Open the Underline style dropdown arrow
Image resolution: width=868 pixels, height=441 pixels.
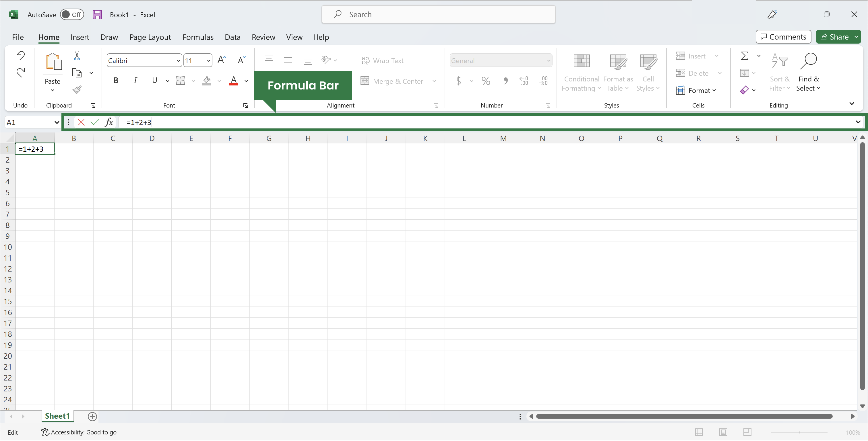(167, 81)
